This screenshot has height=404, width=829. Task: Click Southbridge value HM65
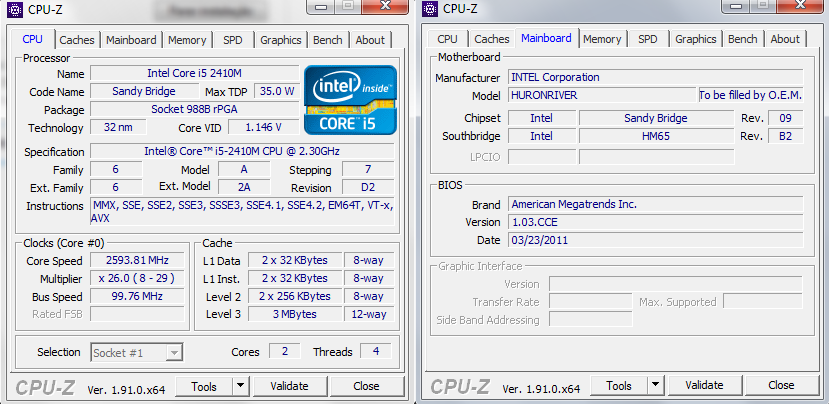pyautogui.click(x=657, y=136)
